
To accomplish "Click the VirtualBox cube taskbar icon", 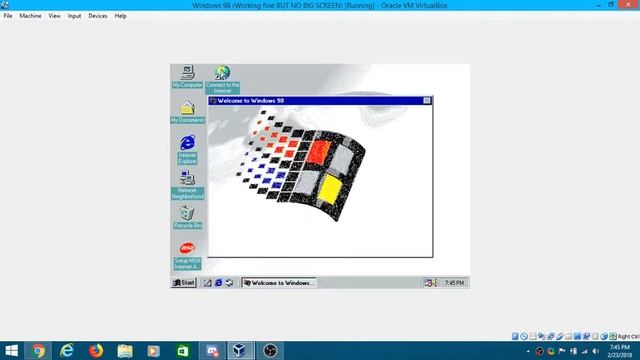I will point(240,351).
